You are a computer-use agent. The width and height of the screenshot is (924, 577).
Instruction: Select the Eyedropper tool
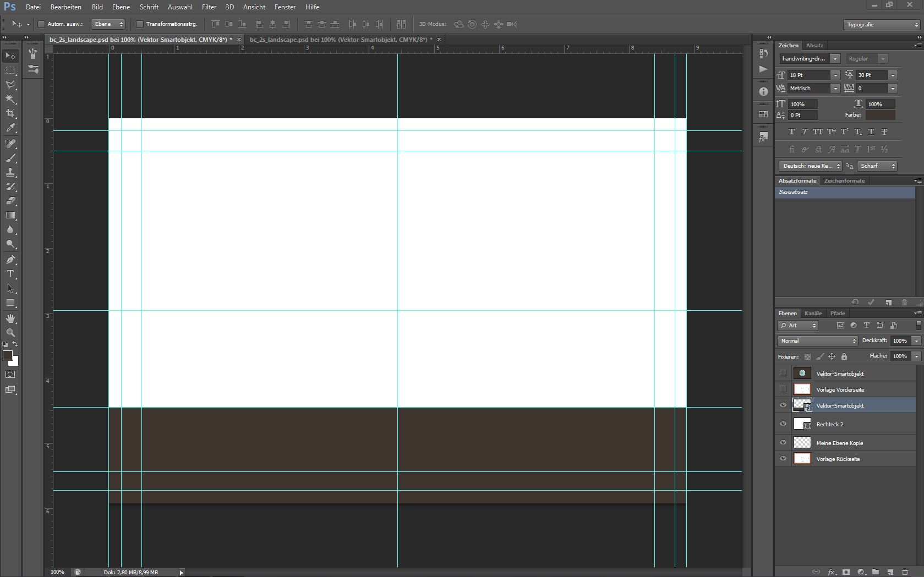coord(10,128)
